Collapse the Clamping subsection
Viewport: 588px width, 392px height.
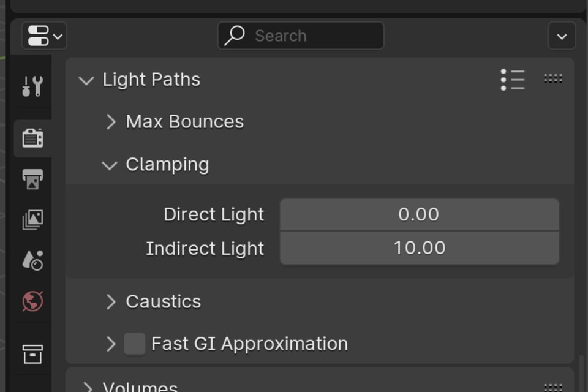point(109,165)
